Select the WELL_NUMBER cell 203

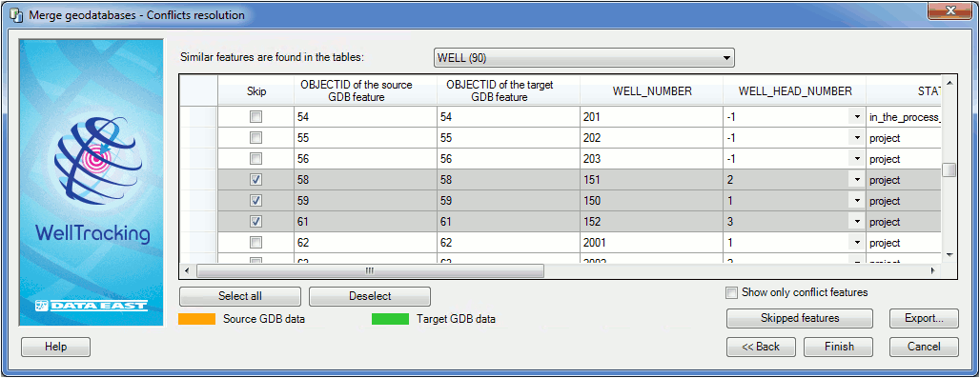pos(652,159)
